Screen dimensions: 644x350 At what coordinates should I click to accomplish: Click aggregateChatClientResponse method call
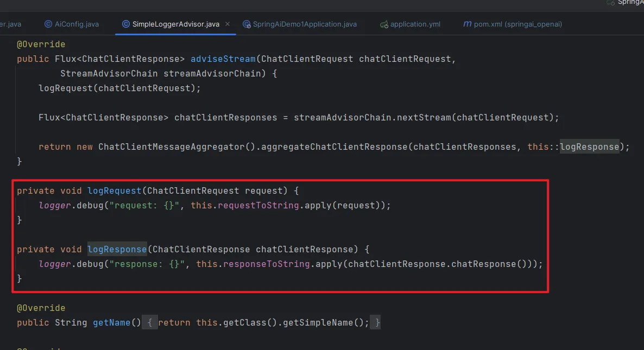[x=334, y=147]
